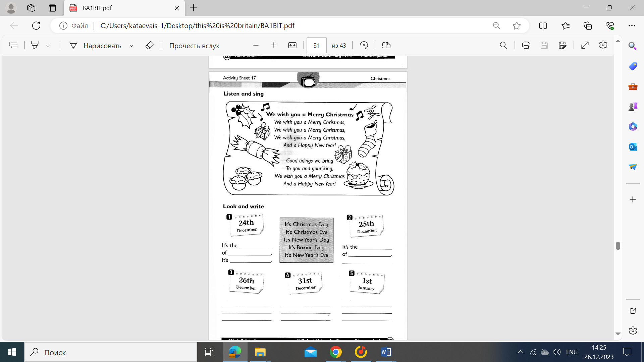Add this page to favorites
This screenshot has width=644, height=362.
[517, 25]
